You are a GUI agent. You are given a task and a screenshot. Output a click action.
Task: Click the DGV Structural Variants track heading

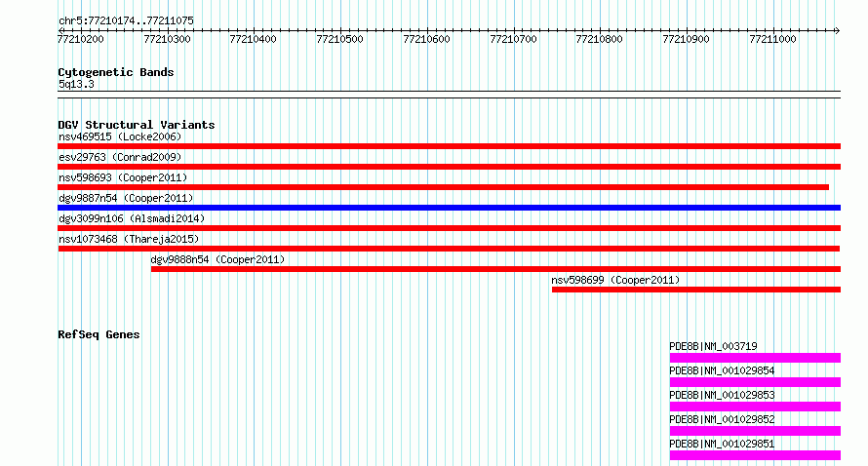(x=137, y=125)
